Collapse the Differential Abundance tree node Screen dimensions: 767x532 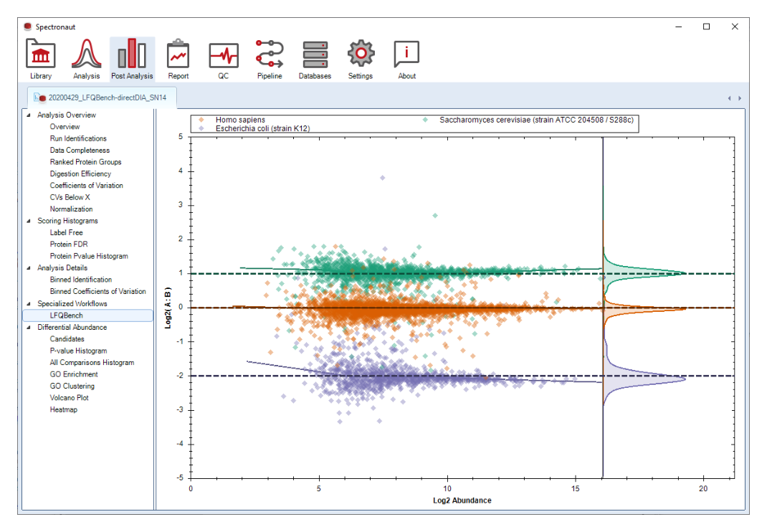29,327
